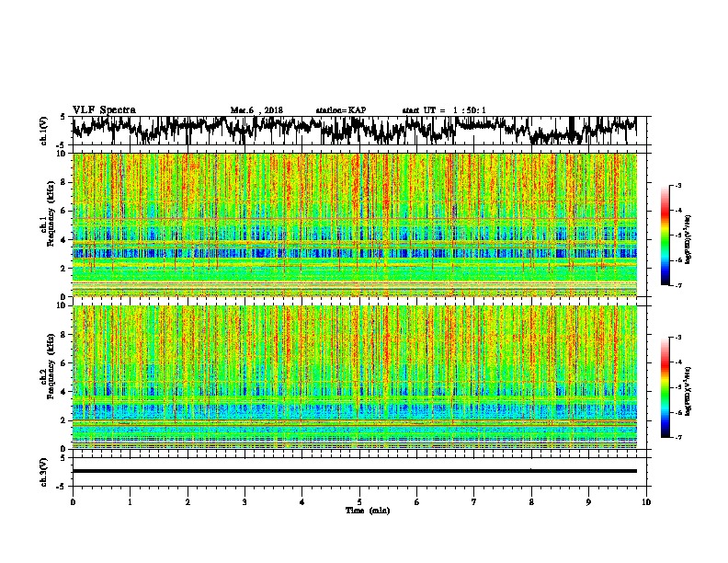The image size is (728, 563).
Task: Click the "ch.1(V)" waveform axis label
Action: 44,131
